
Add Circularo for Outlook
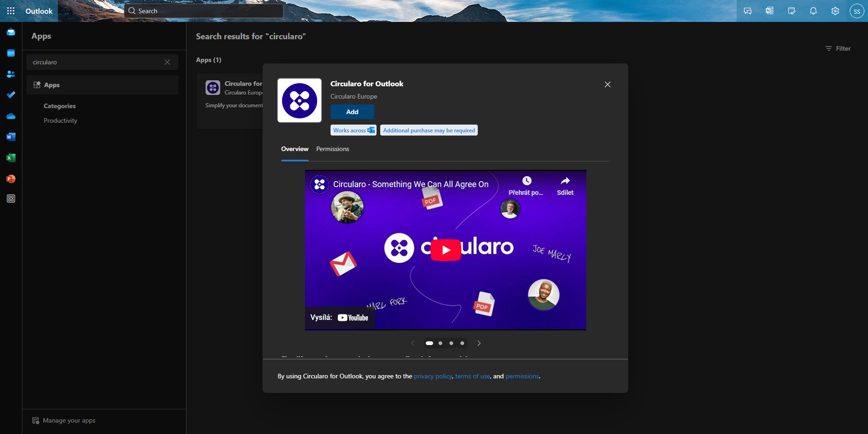coord(352,112)
